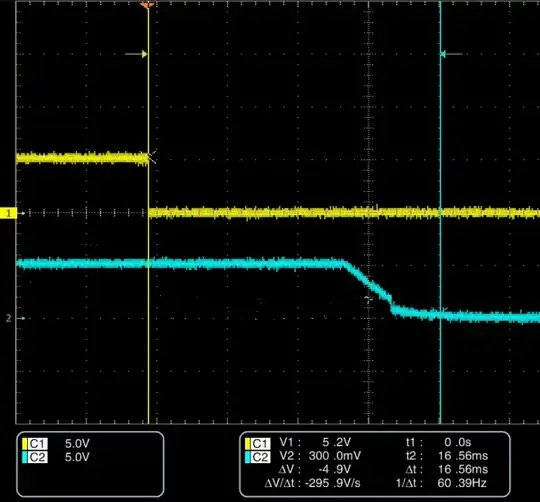Select the cyan channel 2 ground marker
The image size is (540, 502).
pos(9,318)
